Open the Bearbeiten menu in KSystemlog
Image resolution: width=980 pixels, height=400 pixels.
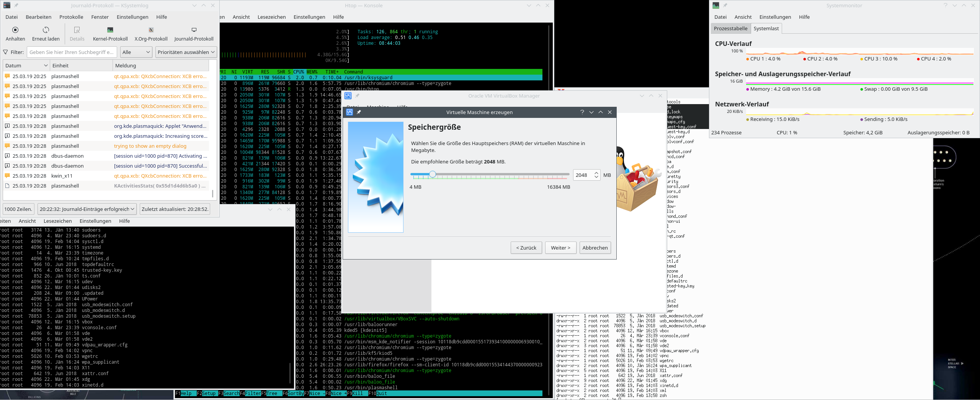[x=39, y=17]
